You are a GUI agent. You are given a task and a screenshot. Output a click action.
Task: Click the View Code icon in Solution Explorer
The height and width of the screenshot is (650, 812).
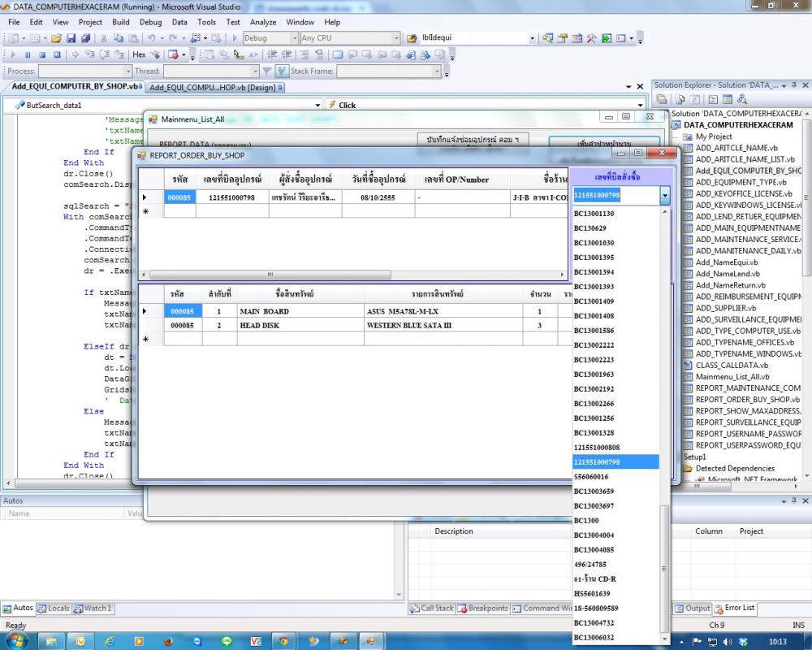pyautogui.click(x=713, y=99)
